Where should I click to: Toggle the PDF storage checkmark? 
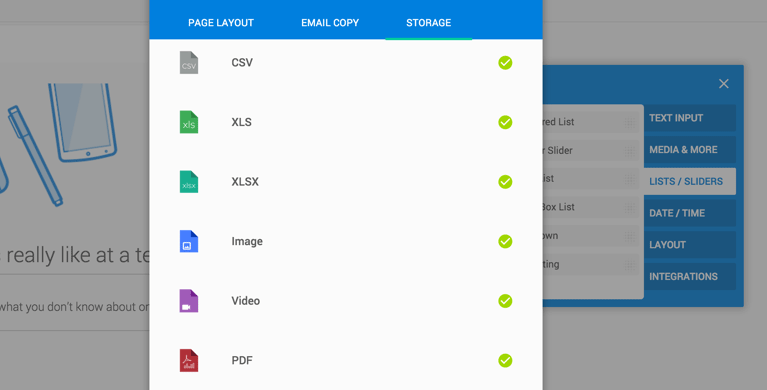(505, 361)
